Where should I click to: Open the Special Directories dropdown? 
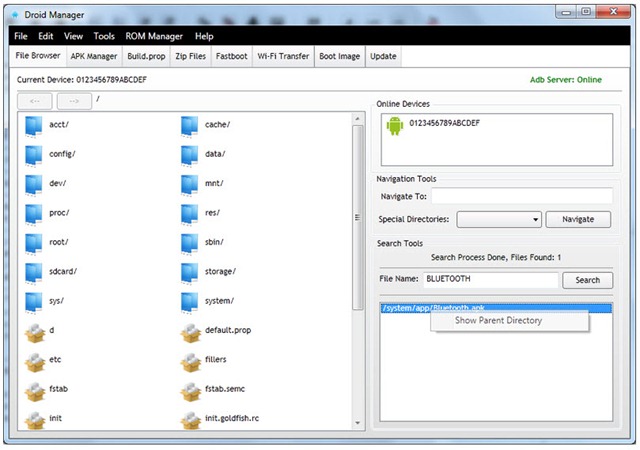click(499, 219)
